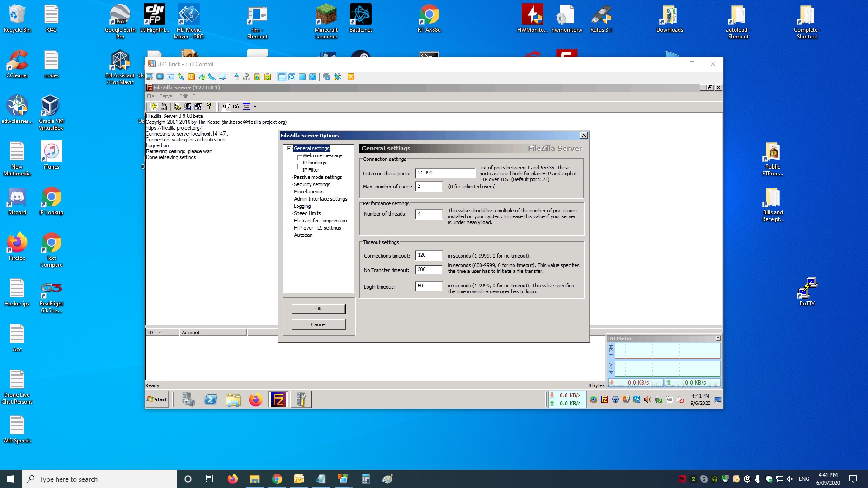The height and width of the screenshot is (488, 868).
Task: Click the ID column header in connection list
Action: coord(162,333)
